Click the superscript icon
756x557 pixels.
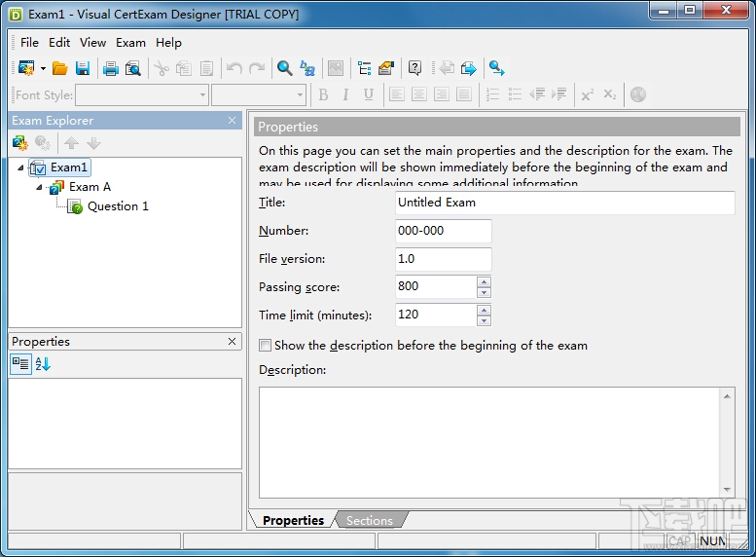tap(588, 94)
